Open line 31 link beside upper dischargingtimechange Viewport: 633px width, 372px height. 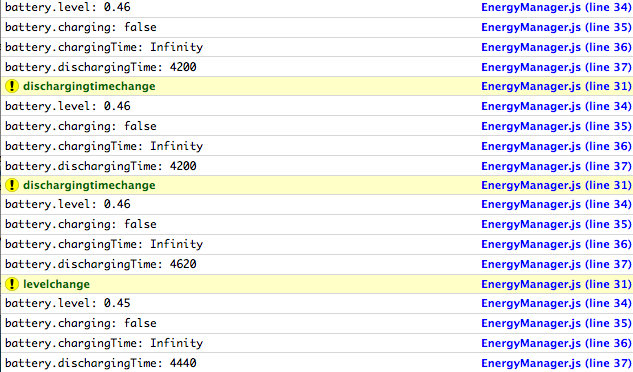(556, 86)
